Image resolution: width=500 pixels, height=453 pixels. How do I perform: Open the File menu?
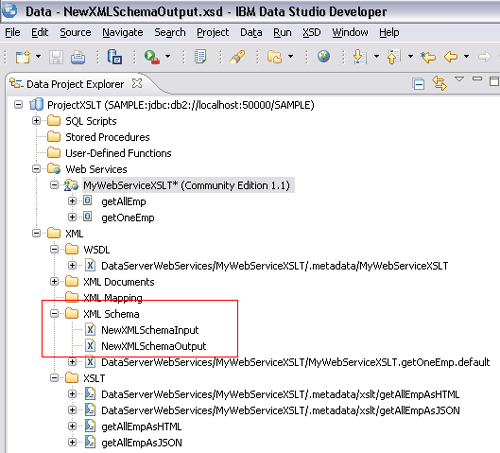pos(13,32)
